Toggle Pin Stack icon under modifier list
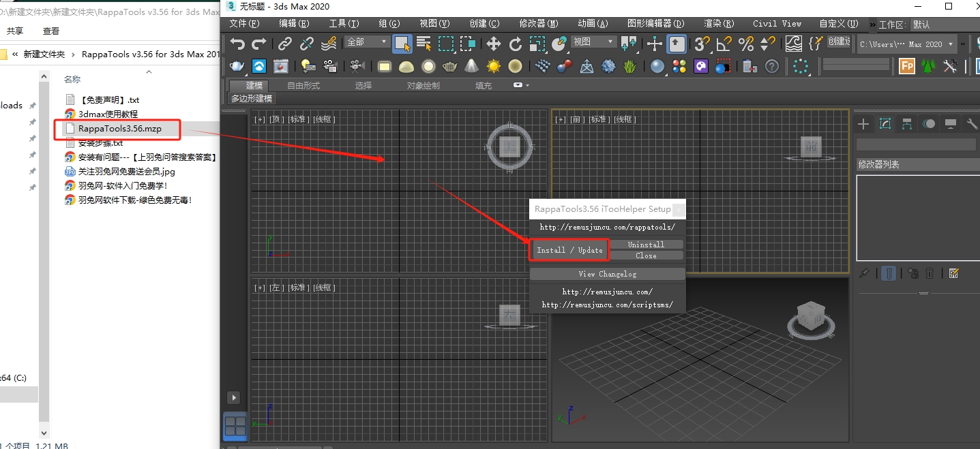The height and width of the screenshot is (449, 980). tap(865, 273)
